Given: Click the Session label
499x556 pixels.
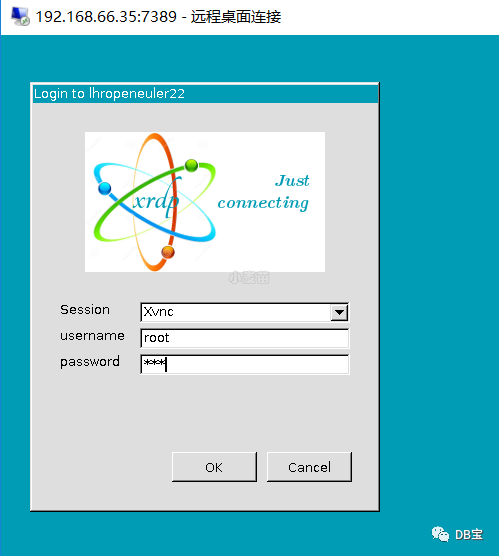Looking at the screenshot, I should point(85,310).
